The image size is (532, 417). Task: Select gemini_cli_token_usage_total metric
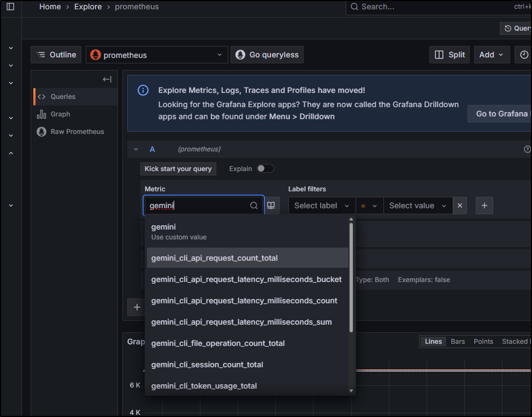(247, 386)
